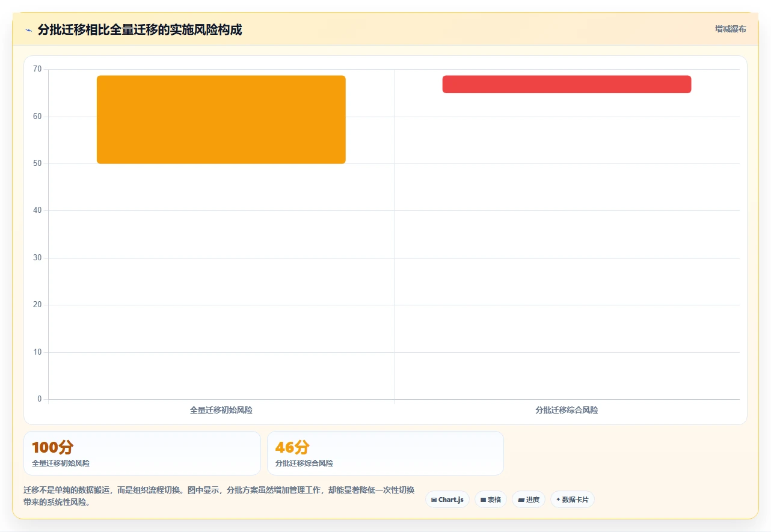The width and height of the screenshot is (771, 532).
Task: Click the y-axis value 50
Action: [x=37, y=164]
